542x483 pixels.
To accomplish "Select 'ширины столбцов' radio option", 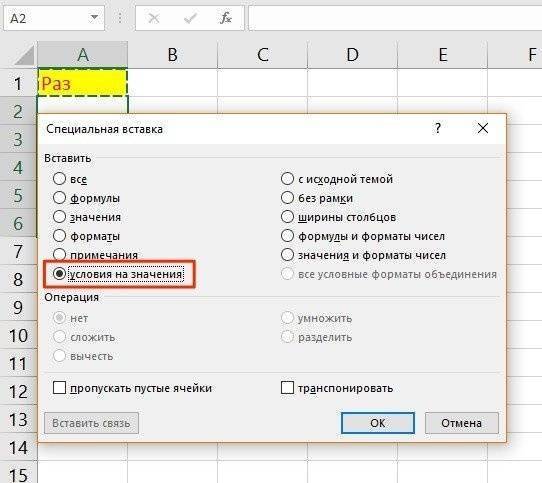I will coord(287,217).
